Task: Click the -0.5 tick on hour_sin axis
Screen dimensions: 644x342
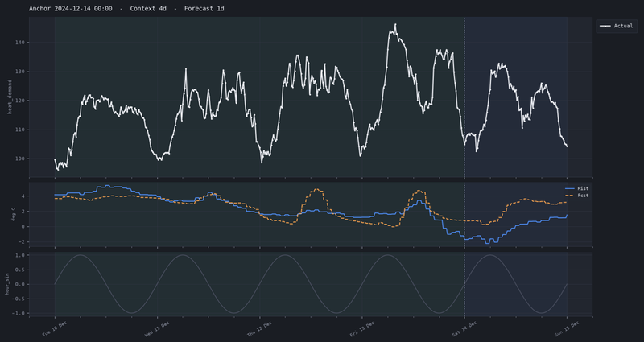Action: tap(19, 299)
